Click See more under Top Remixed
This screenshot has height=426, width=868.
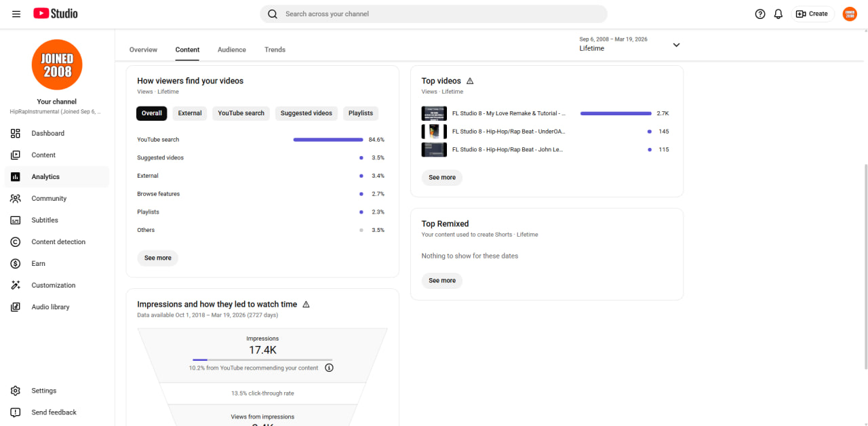(x=442, y=281)
